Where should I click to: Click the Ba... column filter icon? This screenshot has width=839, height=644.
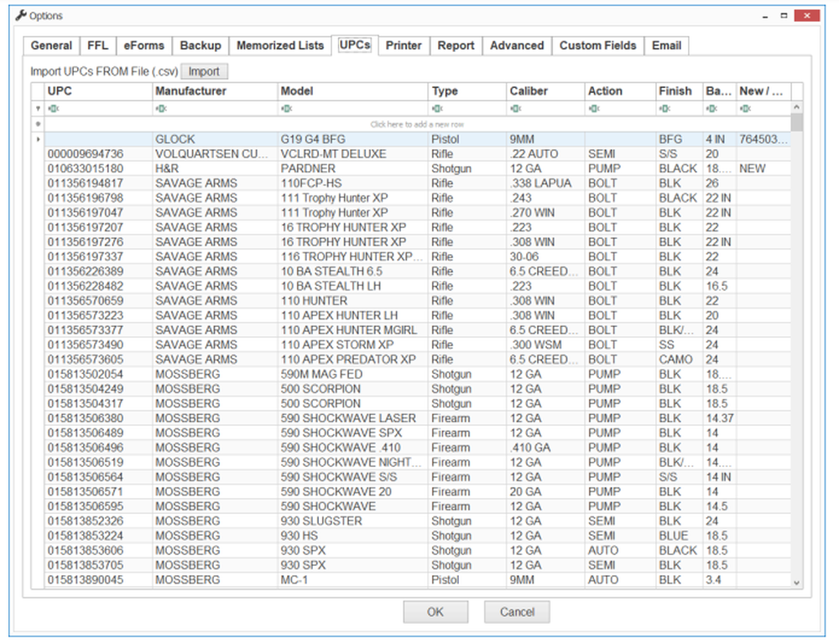tap(711, 108)
